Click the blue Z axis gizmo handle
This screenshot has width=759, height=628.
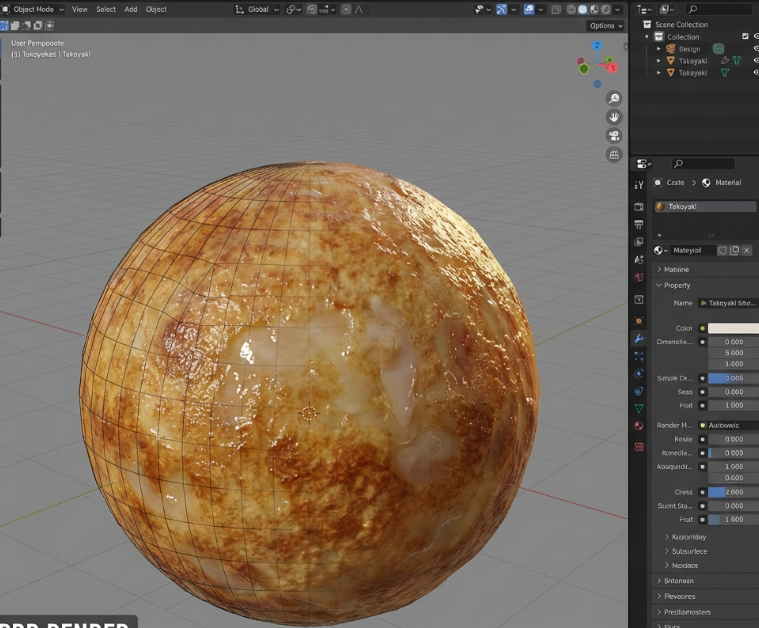pyautogui.click(x=597, y=46)
